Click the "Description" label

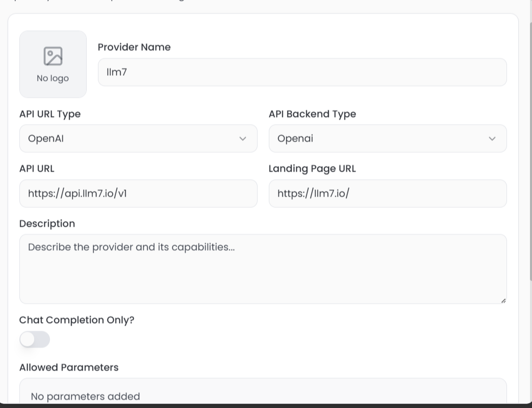47,223
